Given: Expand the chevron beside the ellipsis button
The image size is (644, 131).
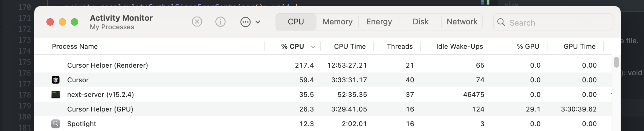Looking at the screenshot, I should coord(258,22).
